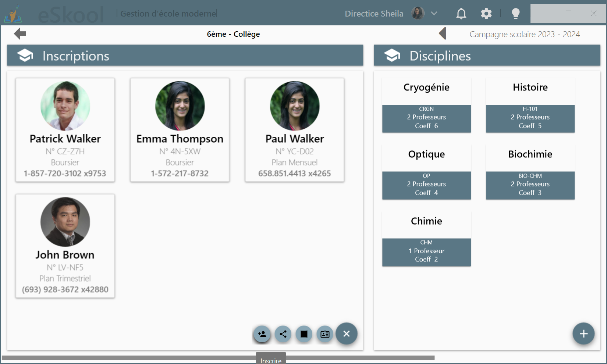This screenshot has width=607, height=364.
Task: Click the ID card icon button
Action: [x=325, y=334]
